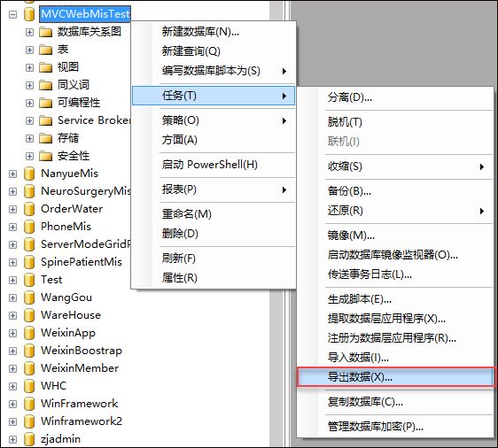Expand the NanyueMis database node
498x448 pixels.
[12, 174]
